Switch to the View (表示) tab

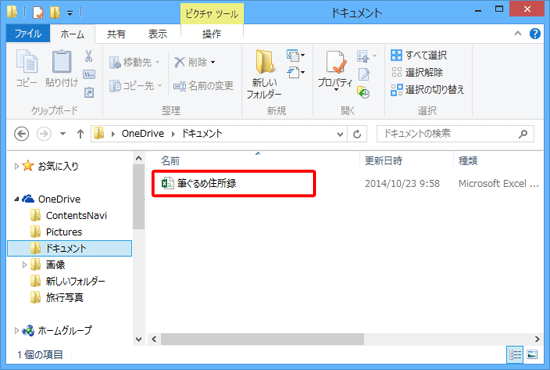[x=157, y=34]
